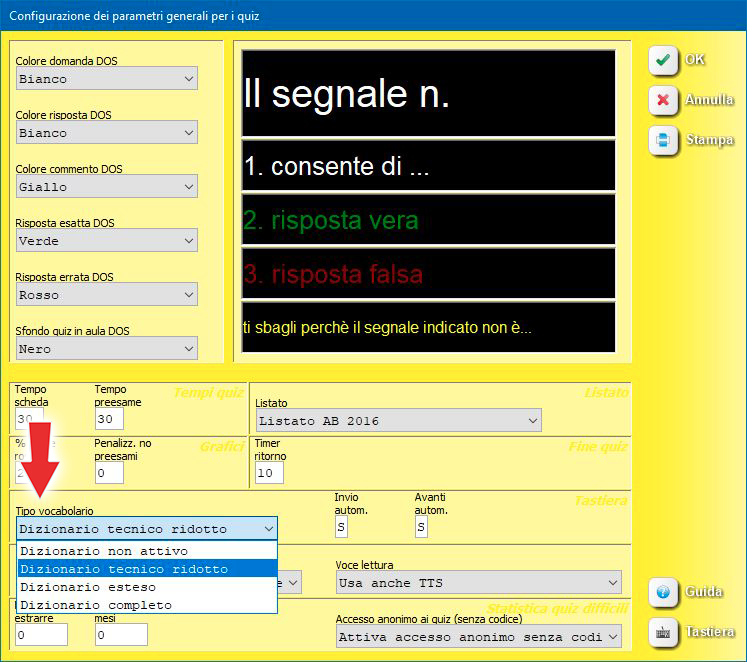Click the Tempo preesame input field
This screenshot has width=747, height=662.
pyautogui.click(x=108, y=419)
